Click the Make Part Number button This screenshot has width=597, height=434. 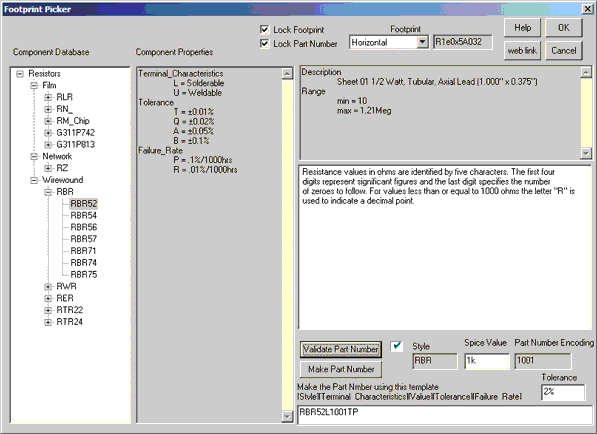[x=341, y=369]
